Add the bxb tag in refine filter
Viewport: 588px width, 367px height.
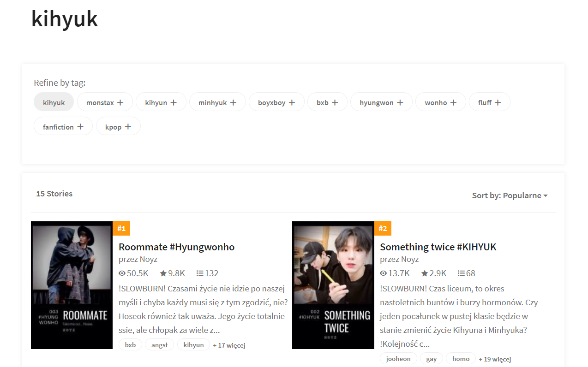click(327, 102)
